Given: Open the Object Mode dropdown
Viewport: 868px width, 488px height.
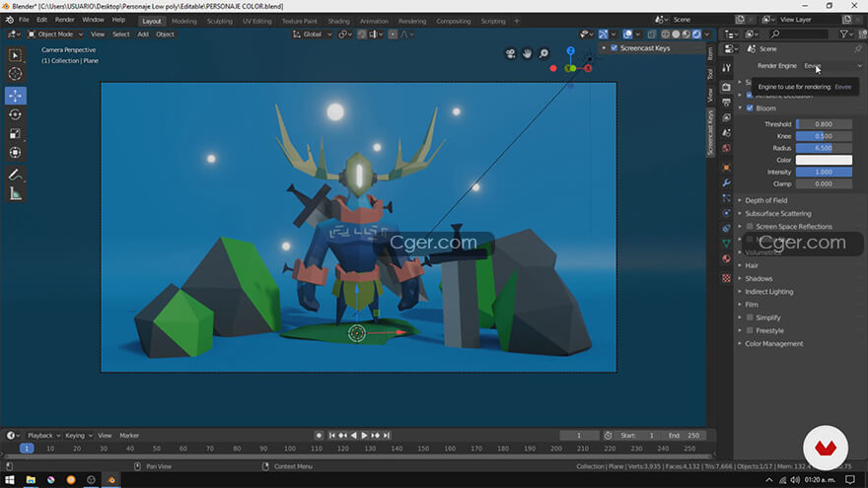Looking at the screenshot, I should click(x=55, y=35).
